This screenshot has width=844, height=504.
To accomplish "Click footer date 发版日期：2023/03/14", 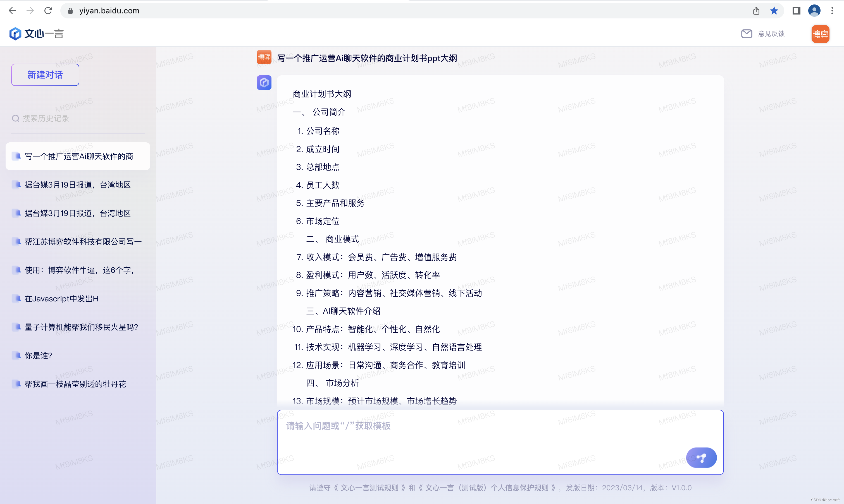I will pyautogui.click(x=604, y=488).
